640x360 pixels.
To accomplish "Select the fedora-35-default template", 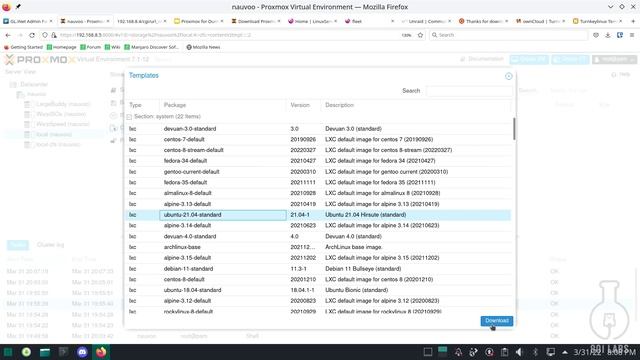I will coord(318,182).
